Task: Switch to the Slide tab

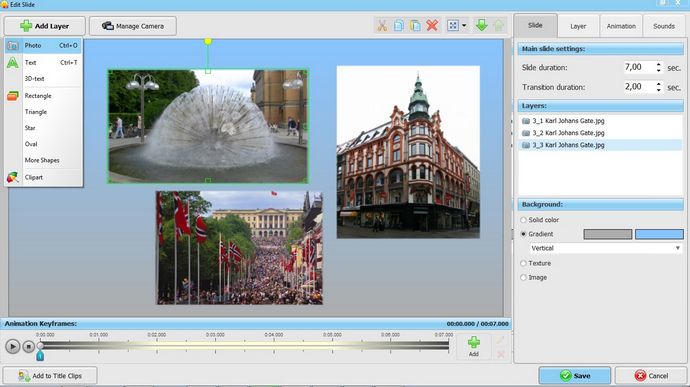Action: [x=535, y=26]
